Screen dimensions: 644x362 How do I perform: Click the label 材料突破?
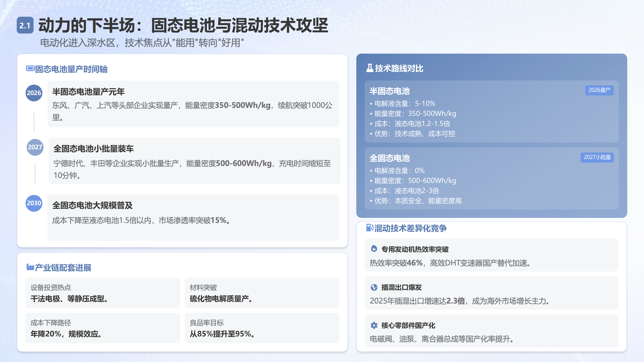pyautogui.click(x=203, y=288)
